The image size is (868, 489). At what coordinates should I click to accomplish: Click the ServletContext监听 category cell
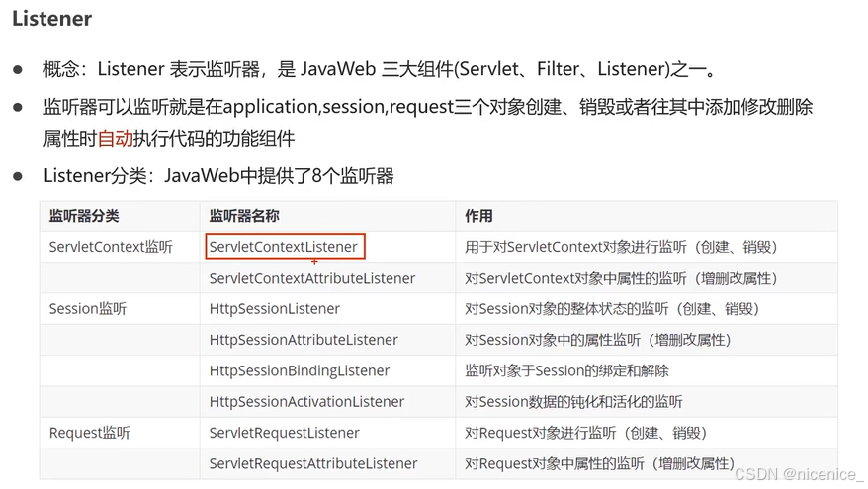tap(111, 247)
